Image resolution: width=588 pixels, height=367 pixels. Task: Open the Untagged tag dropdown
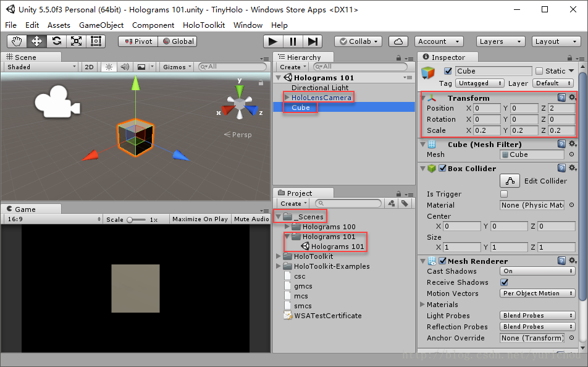pos(480,83)
